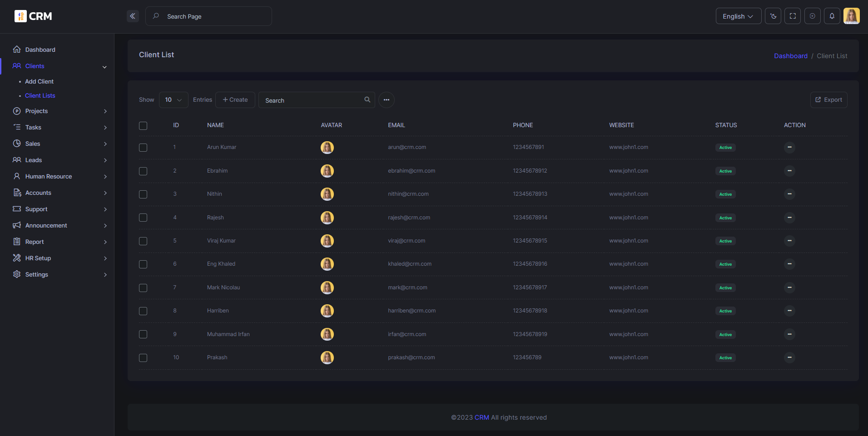Open action menu for Prakash row
This screenshot has width=868, height=436.
tap(789, 358)
